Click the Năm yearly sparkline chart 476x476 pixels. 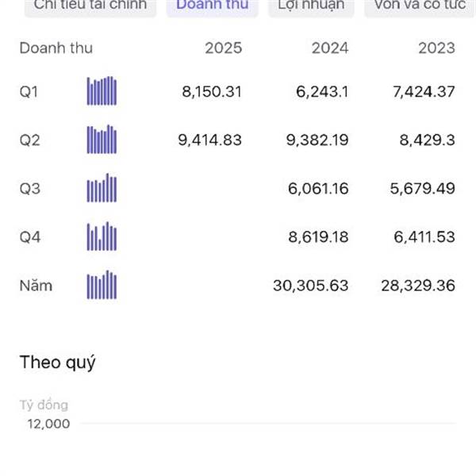(x=102, y=285)
